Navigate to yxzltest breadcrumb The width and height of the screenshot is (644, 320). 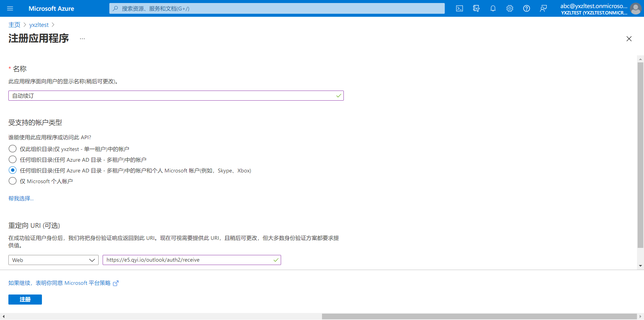pos(39,25)
